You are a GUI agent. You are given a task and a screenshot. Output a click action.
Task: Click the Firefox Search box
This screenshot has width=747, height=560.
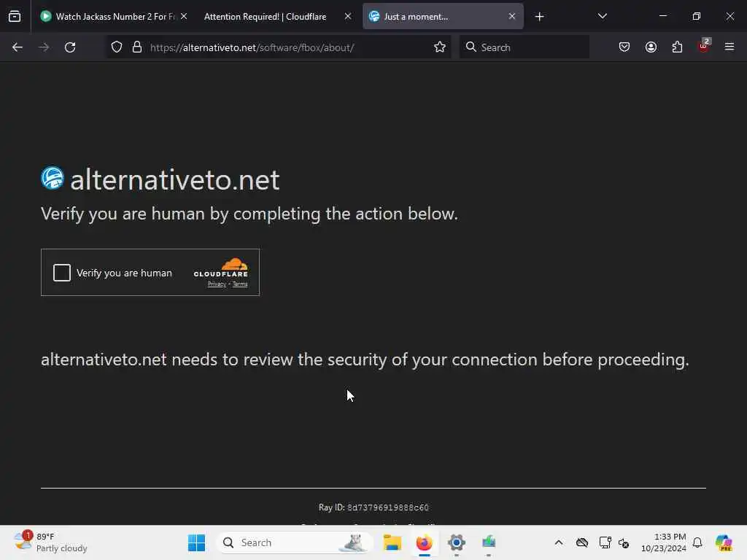(x=525, y=47)
